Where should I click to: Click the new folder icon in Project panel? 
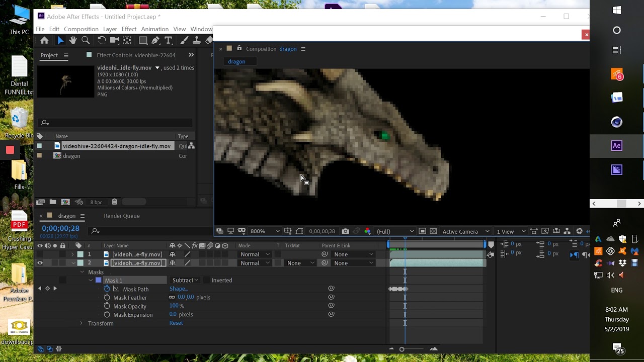pos(53,202)
